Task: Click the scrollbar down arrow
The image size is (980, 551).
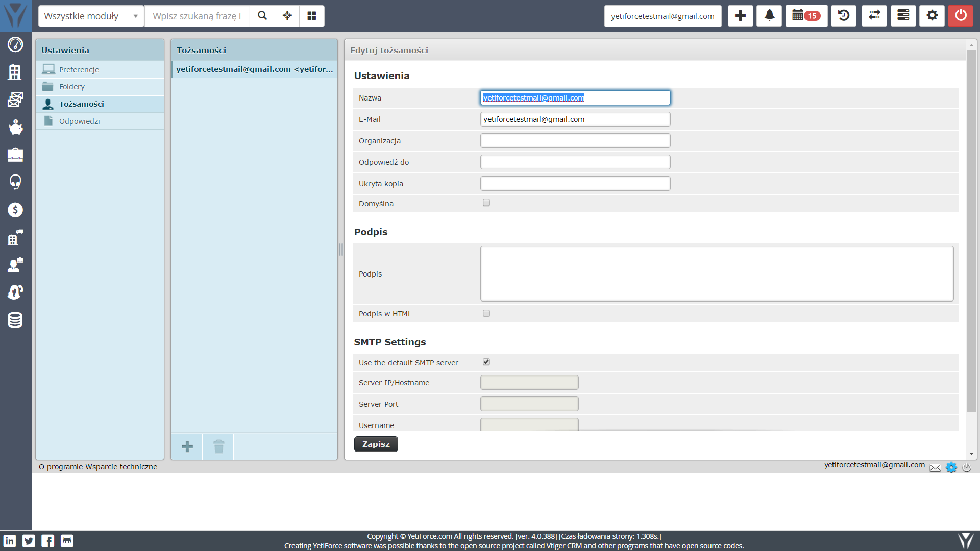Action: coord(971,454)
